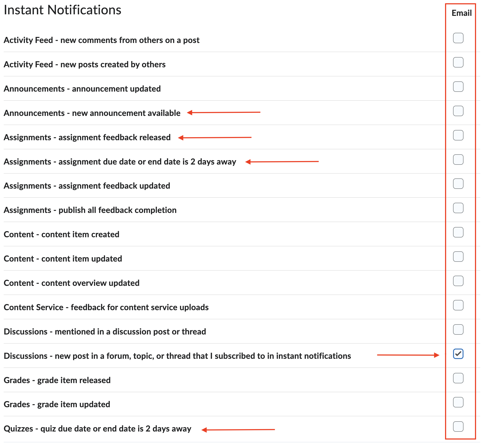Screen dimensions: 483x448
Task: Toggle email for announcement updated
Action: click(458, 87)
